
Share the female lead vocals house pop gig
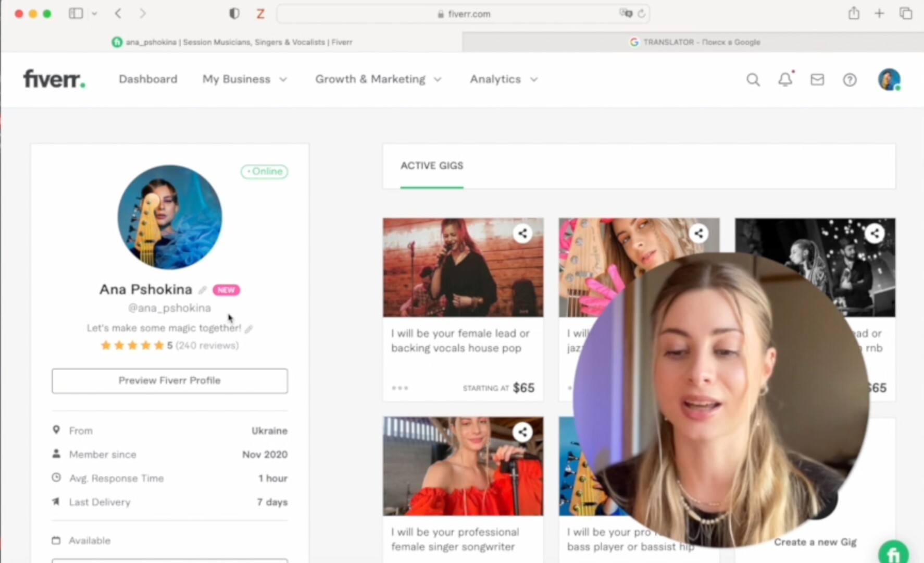522,234
